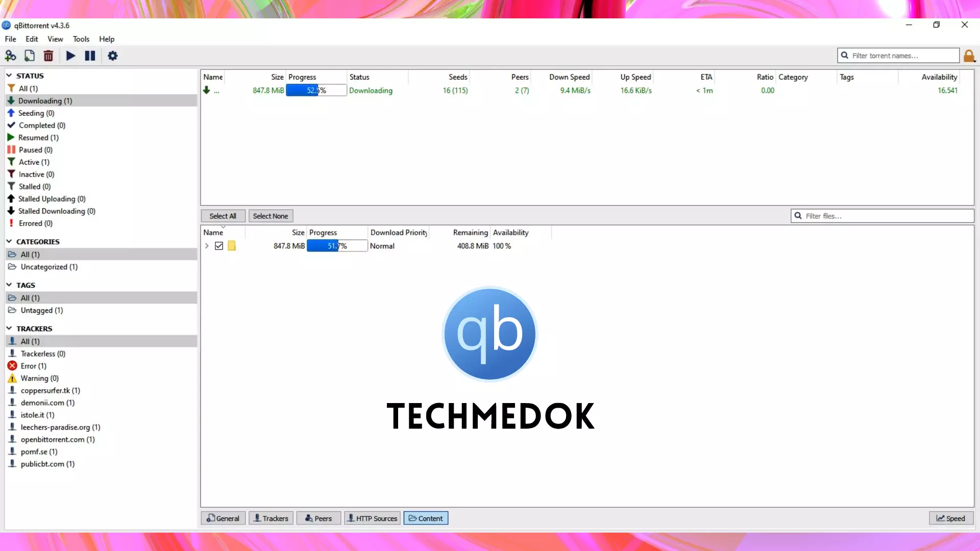Select the Active (1) status filter
The width and height of the screenshot is (980, 551).
click(101, 162)
